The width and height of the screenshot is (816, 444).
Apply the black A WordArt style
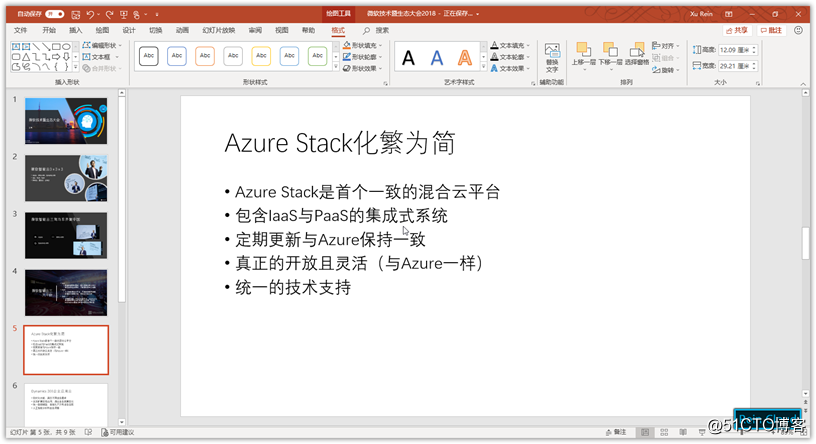click(x=409, y=58)
